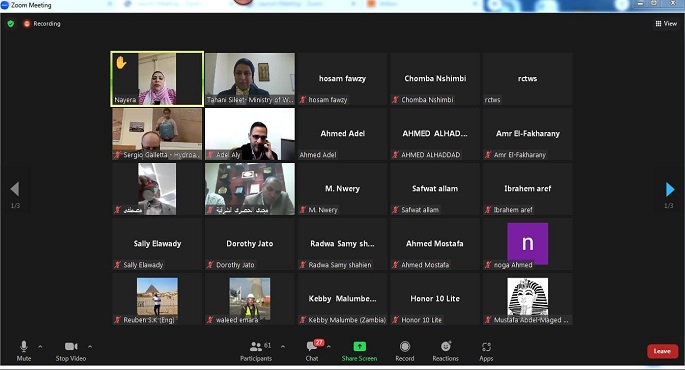Click the Record button

point(405,351)
